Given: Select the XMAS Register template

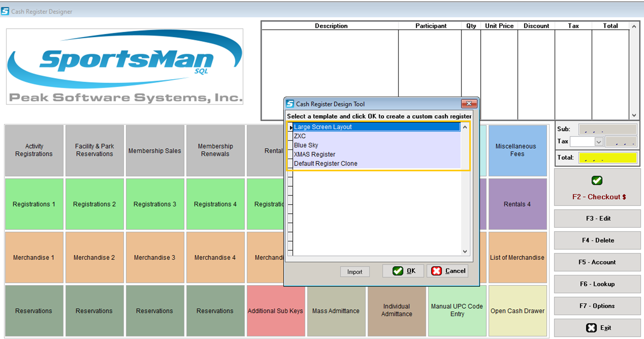Looking at the screenshot, I should click(314, 154).
